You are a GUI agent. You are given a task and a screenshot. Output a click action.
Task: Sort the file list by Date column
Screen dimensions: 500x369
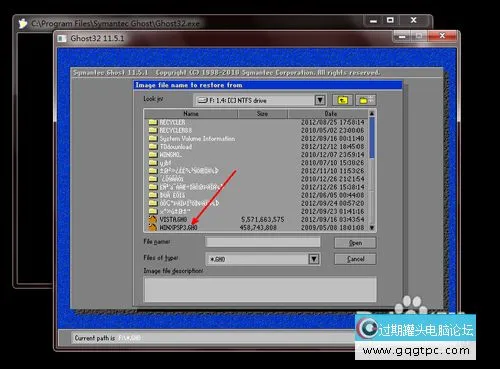pyautogui.click(x=328, y=114)
